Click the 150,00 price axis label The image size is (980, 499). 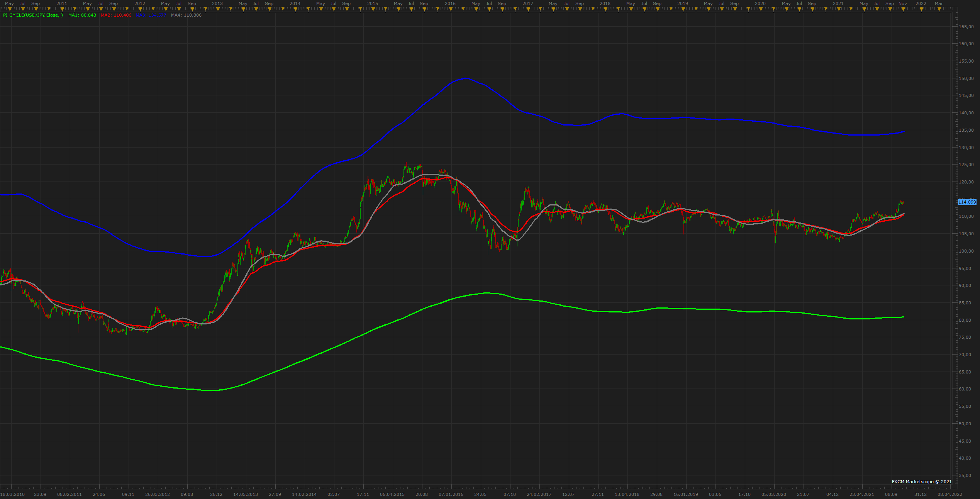[x=966, y=78]
